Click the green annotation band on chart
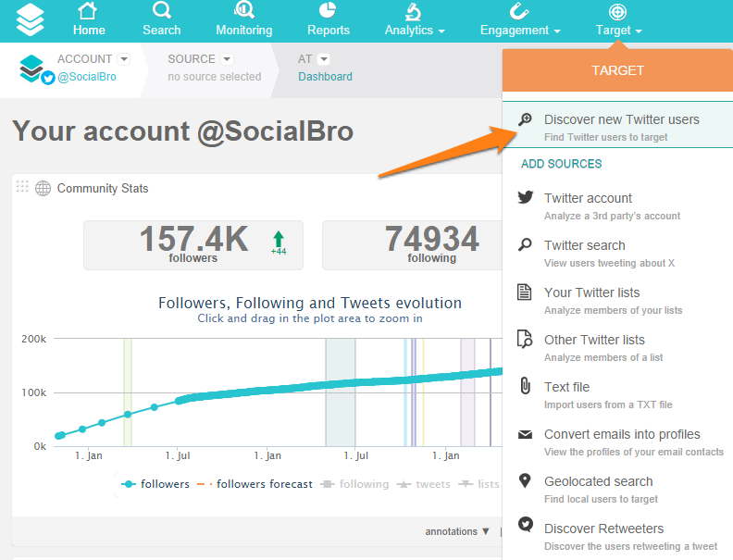This screenshot has height=560, width=733. (128, 392)
